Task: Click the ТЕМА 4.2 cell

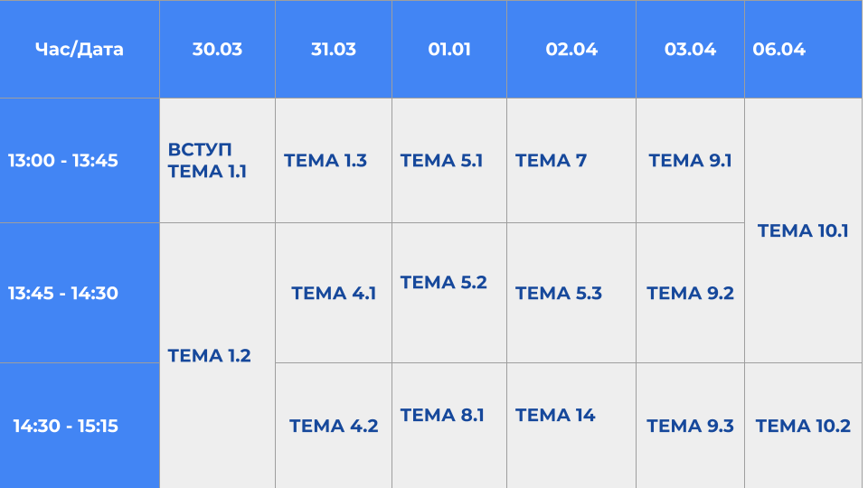Action: 334,426
